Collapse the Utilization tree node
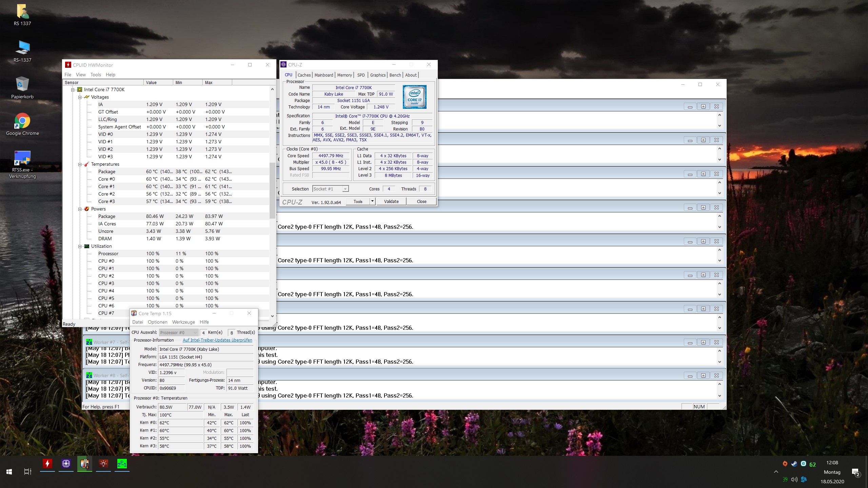 (x=80, y=246)
